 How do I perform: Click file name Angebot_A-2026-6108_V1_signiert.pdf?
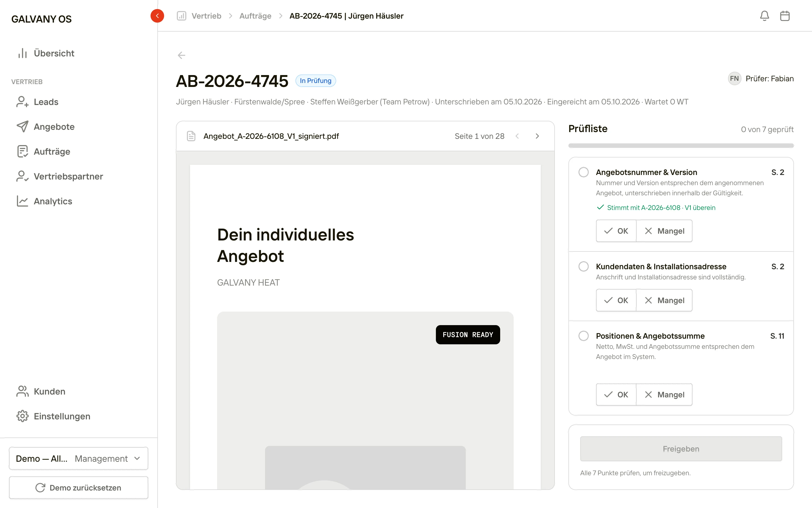click(x=271, y=136)
